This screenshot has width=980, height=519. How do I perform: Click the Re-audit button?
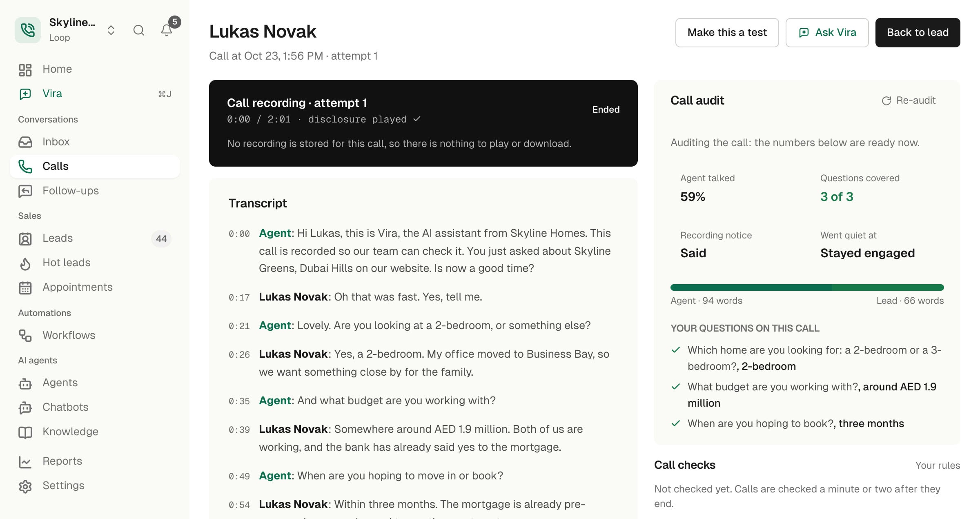[909, 100]
